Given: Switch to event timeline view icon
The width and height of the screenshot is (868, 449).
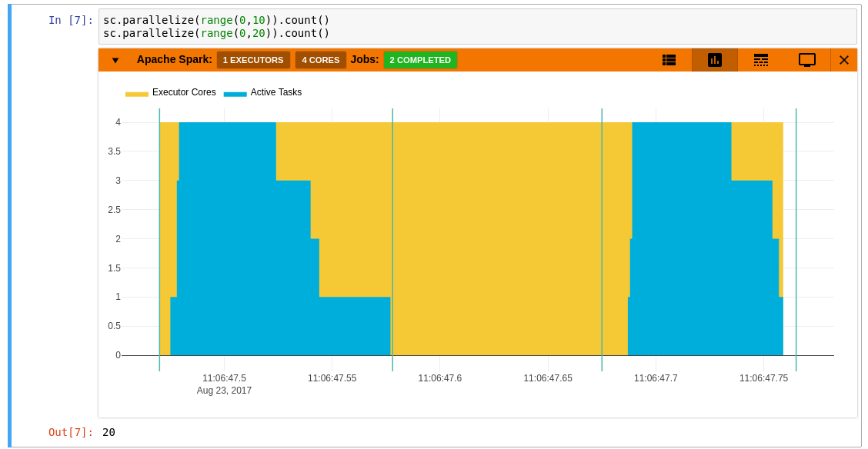Looking at the screenshot, I should click(x=760, y=60).
